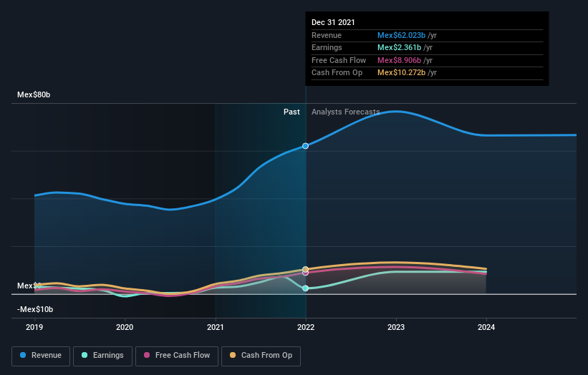588x375 pixels.
Task: Select the 2020 x-axis label
Action: (x=125, y=327)
